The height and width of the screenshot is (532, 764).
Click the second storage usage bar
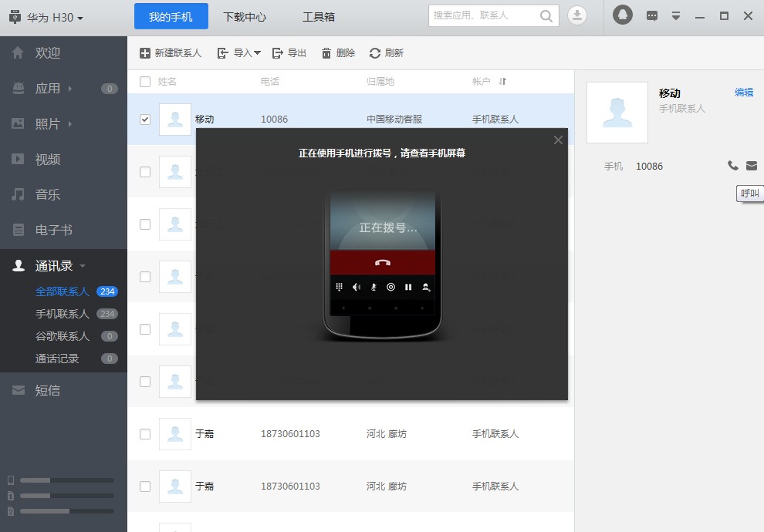pos(66,496)
